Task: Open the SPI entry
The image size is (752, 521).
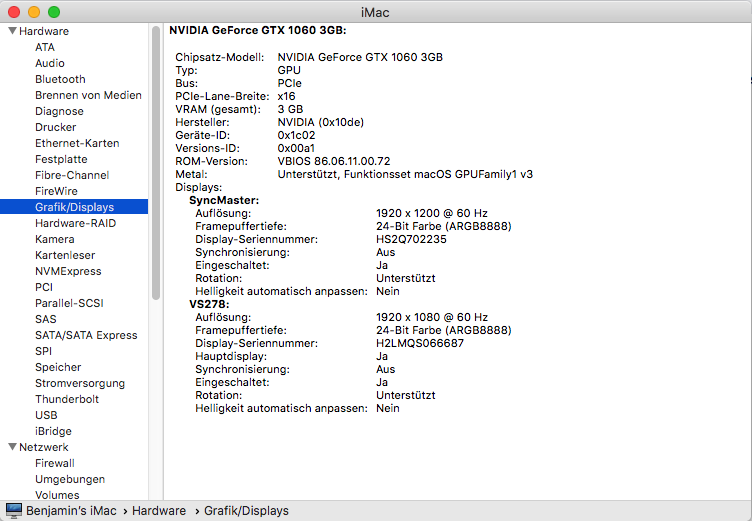Action: [43, 351]
